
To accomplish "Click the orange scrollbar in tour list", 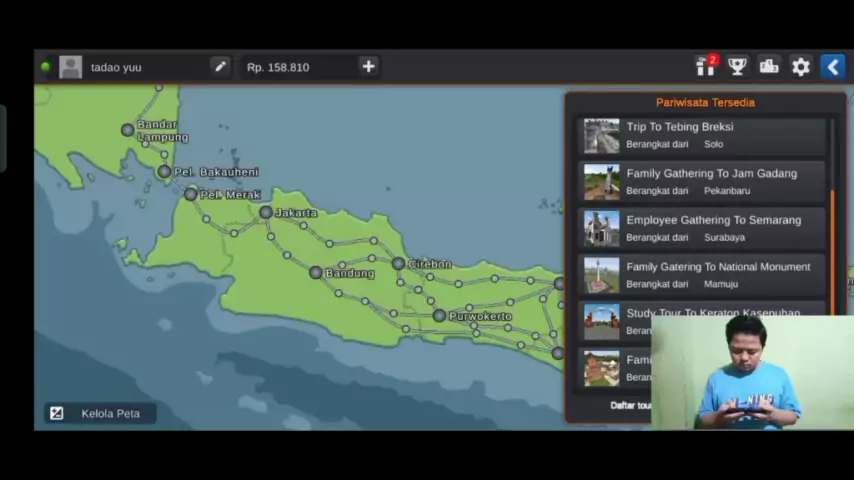I will click(x=832, y=250).
